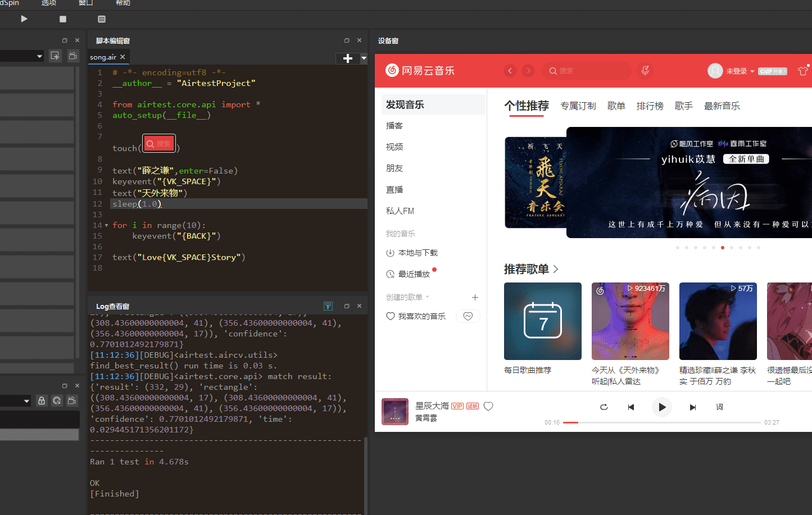Select the highlighted red banner carousel dot
This screenshot has height=515, width=812.
(723, 248)
